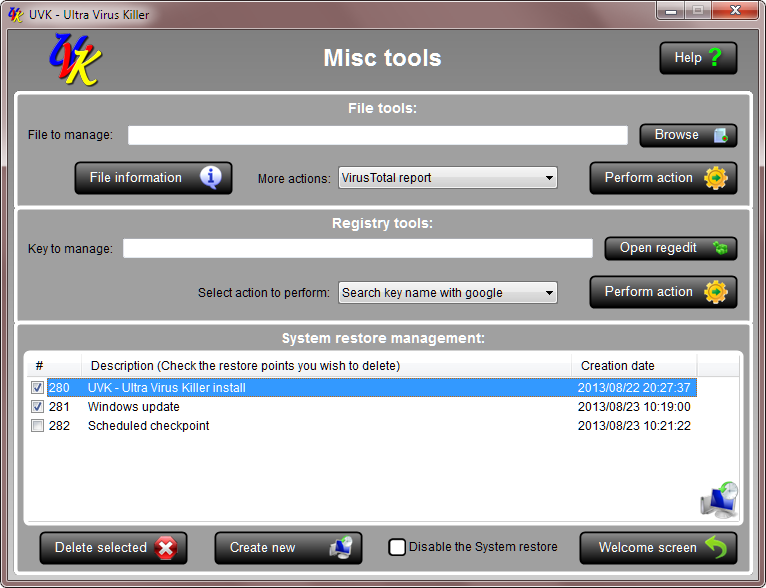Focus the File to manage input field
The height and width of the screenshot is (588, 766).
pos(378,135)
